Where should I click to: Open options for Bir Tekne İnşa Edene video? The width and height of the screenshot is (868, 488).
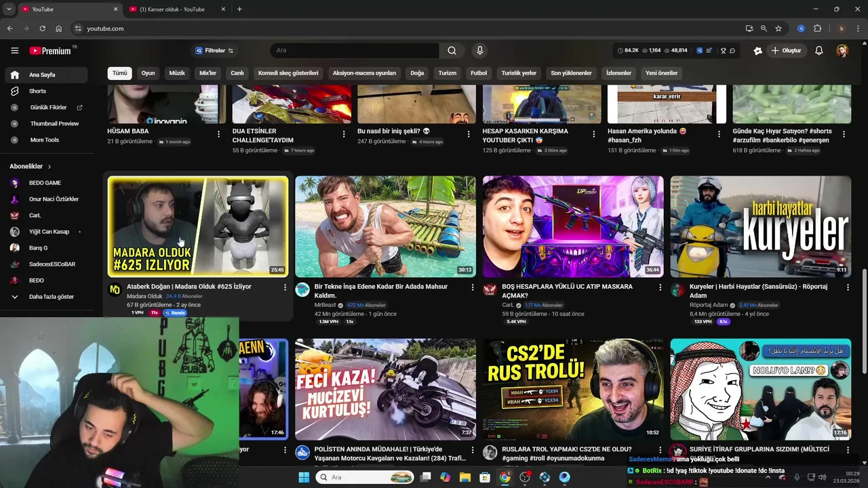(472, 287)
